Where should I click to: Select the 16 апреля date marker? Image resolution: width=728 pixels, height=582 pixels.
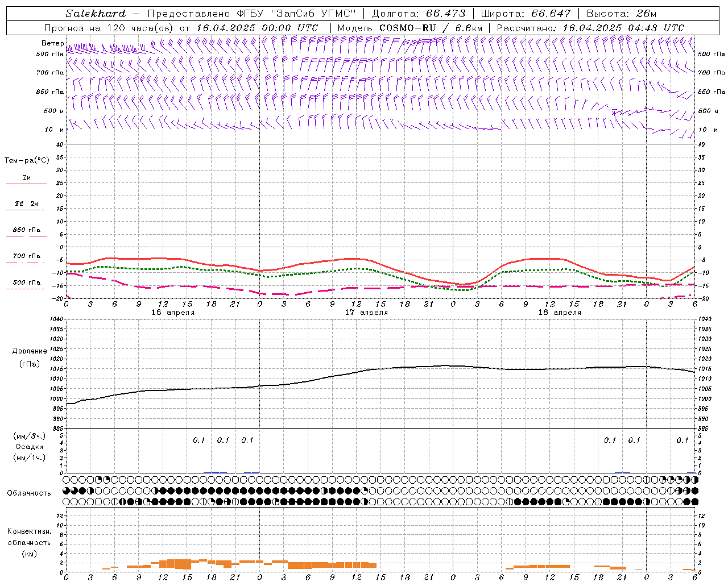tap(173, 313)
